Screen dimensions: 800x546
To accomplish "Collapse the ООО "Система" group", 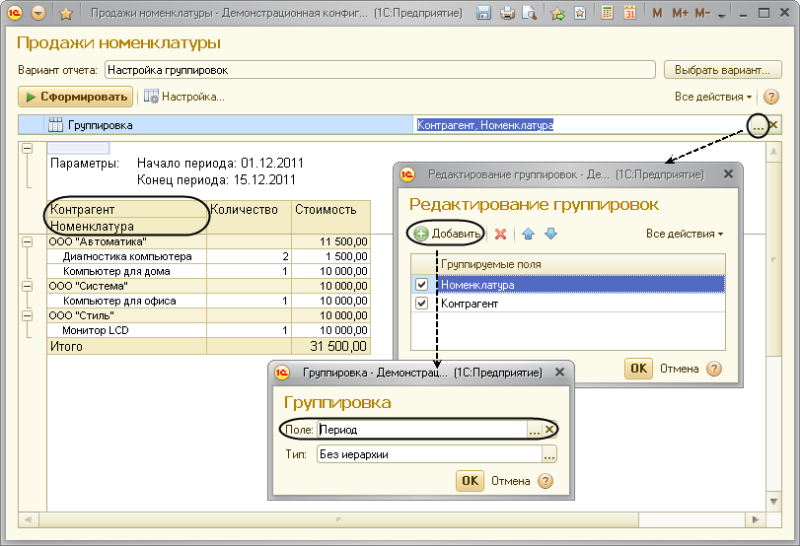I will pos(26,285).
